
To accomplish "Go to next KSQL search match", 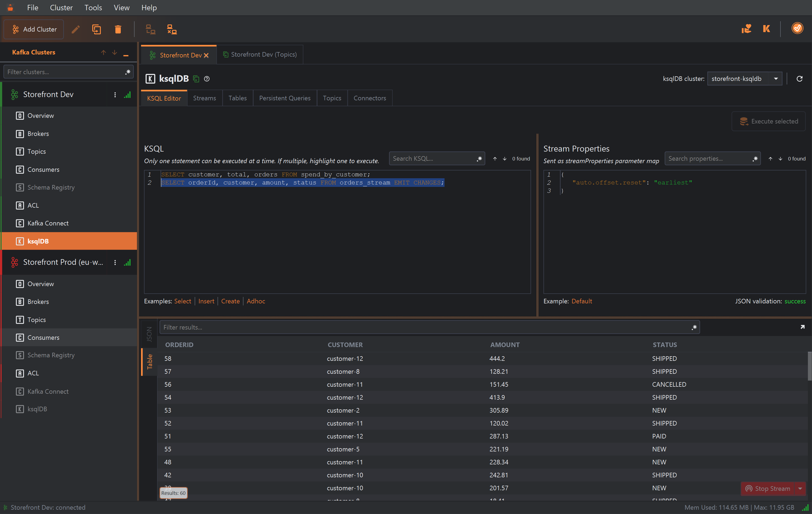I will click(x=504, y=159).
